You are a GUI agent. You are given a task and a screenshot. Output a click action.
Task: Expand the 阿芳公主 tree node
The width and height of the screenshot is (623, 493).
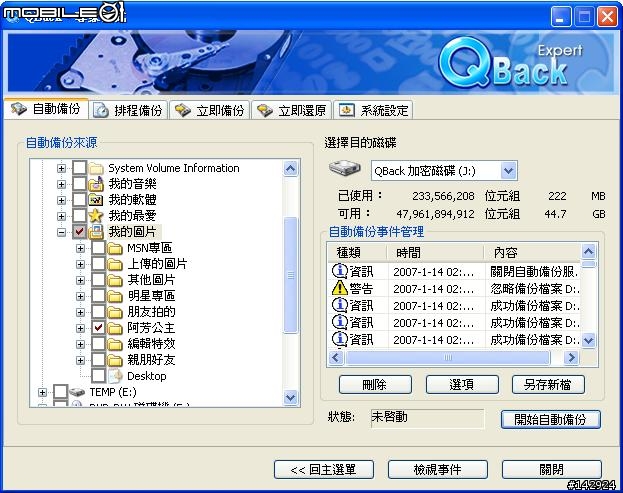(x=80, y=329)
